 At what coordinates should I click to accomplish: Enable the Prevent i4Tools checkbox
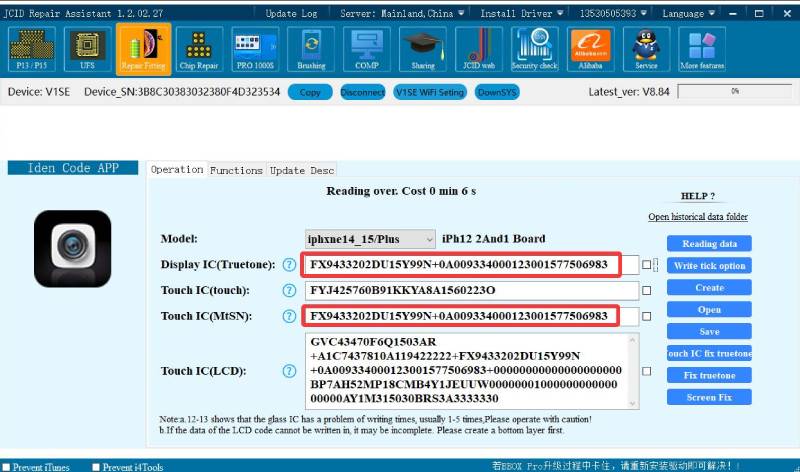click(96, 467)
